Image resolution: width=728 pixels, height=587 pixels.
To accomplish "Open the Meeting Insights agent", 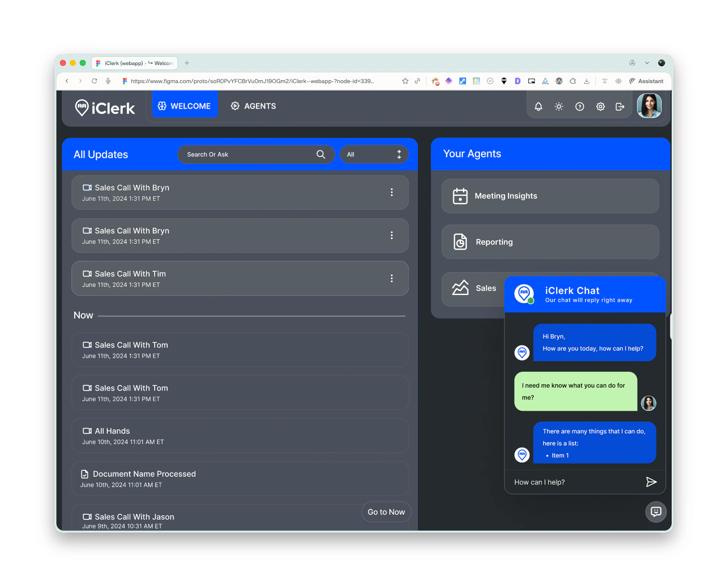I will click(550, 196).
